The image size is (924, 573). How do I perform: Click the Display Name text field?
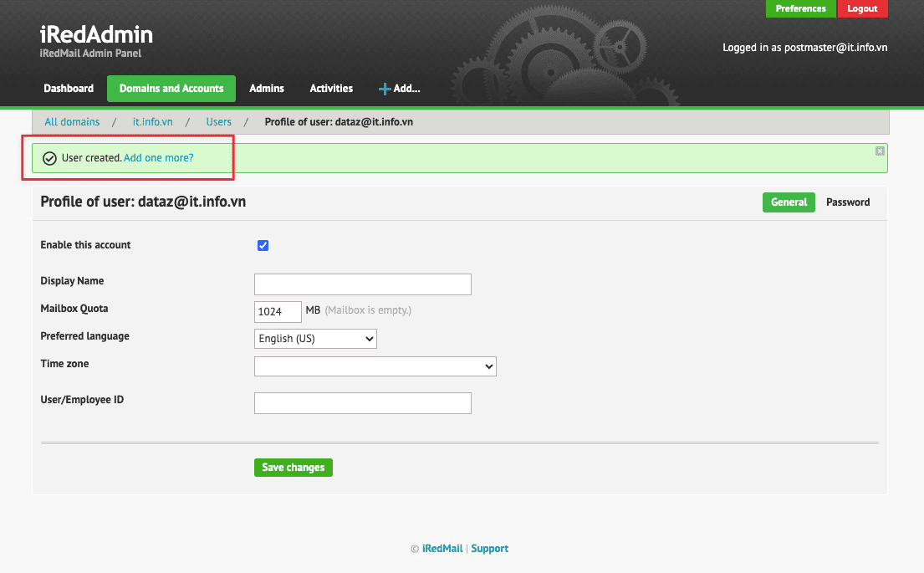coord(362,284)
